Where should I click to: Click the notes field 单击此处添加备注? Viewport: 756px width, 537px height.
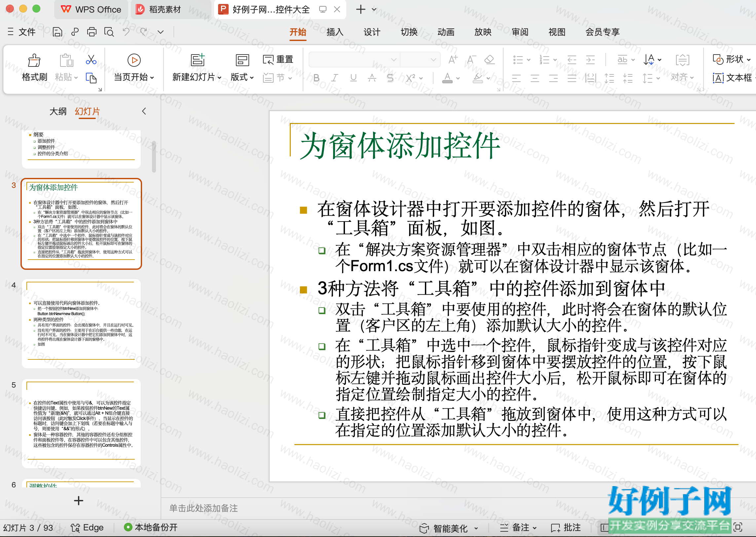pyautogui.click(x=204, y=508)
